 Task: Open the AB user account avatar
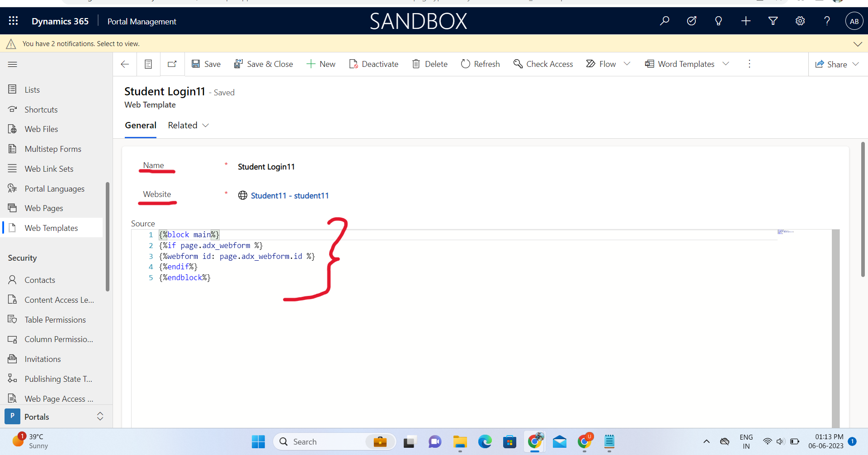[854, 21]
